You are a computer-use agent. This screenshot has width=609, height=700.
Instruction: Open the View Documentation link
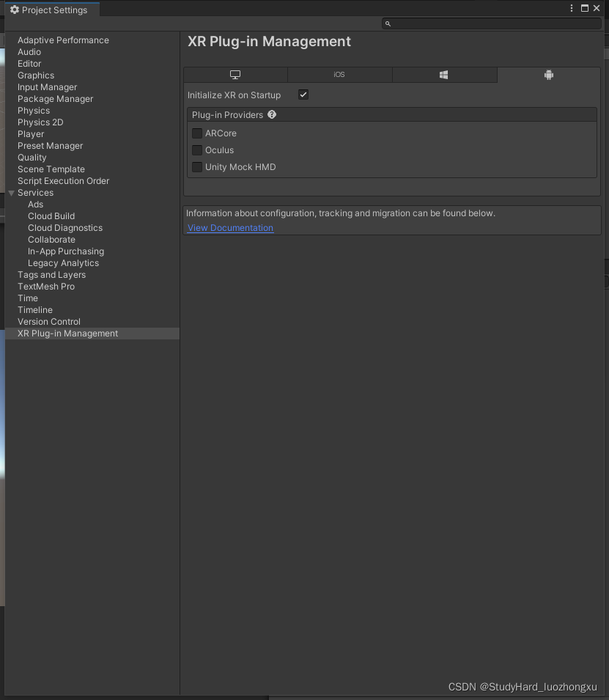[x=230, y=228]
